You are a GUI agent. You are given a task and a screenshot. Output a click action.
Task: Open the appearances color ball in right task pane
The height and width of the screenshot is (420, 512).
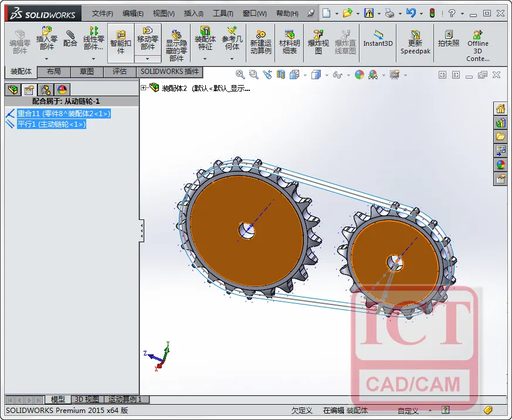pos(500,164)
